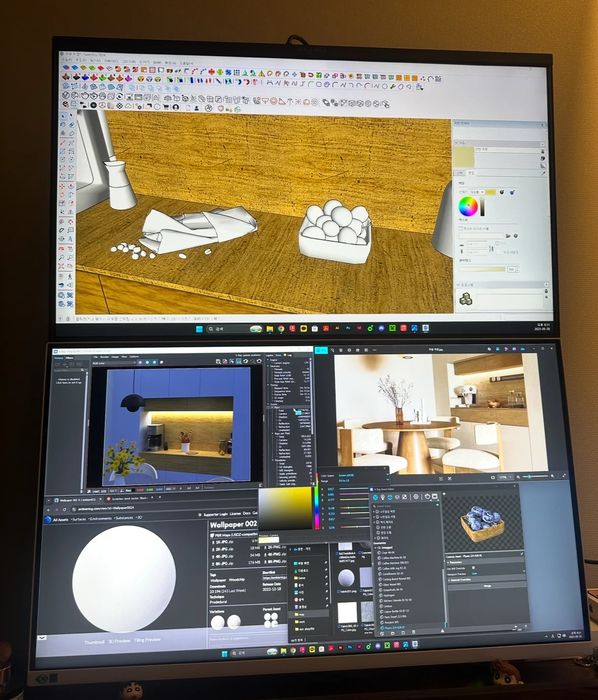
Task: Click the Merge button in Asset Editor
Action: coord(487,586)
